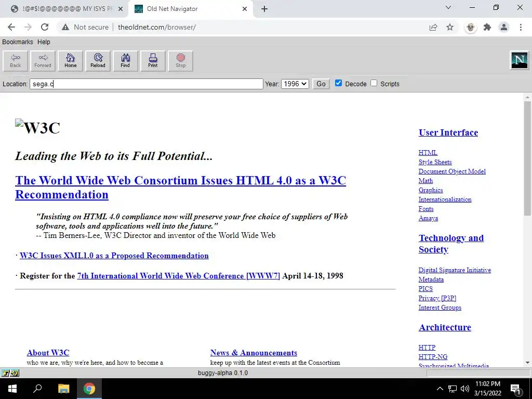Open the About W3C link
The width and height of the screenshot is (532, 399).
pyautogui.click(x=48, y=353)
